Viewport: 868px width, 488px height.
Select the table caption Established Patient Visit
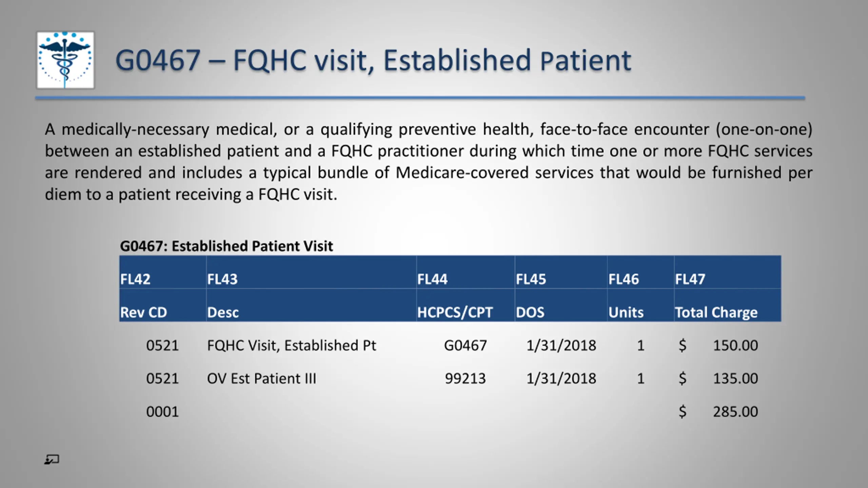pyautogui.click(x=226, y=246)
